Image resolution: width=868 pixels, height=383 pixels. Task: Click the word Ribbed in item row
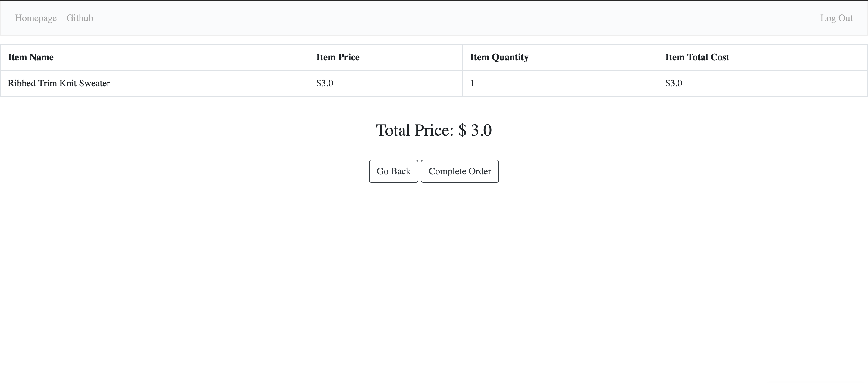tap(22, 83)
